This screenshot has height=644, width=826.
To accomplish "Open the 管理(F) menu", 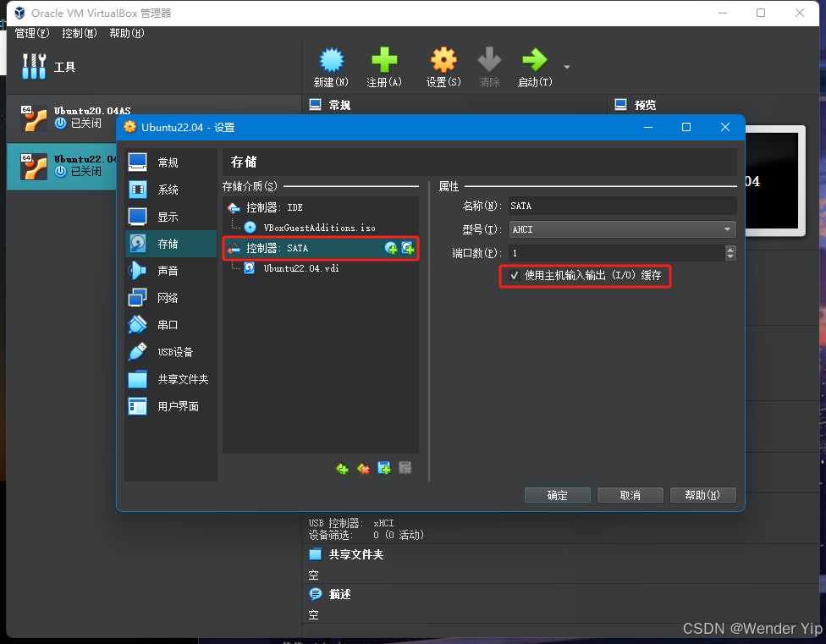I will click(31, 33).
